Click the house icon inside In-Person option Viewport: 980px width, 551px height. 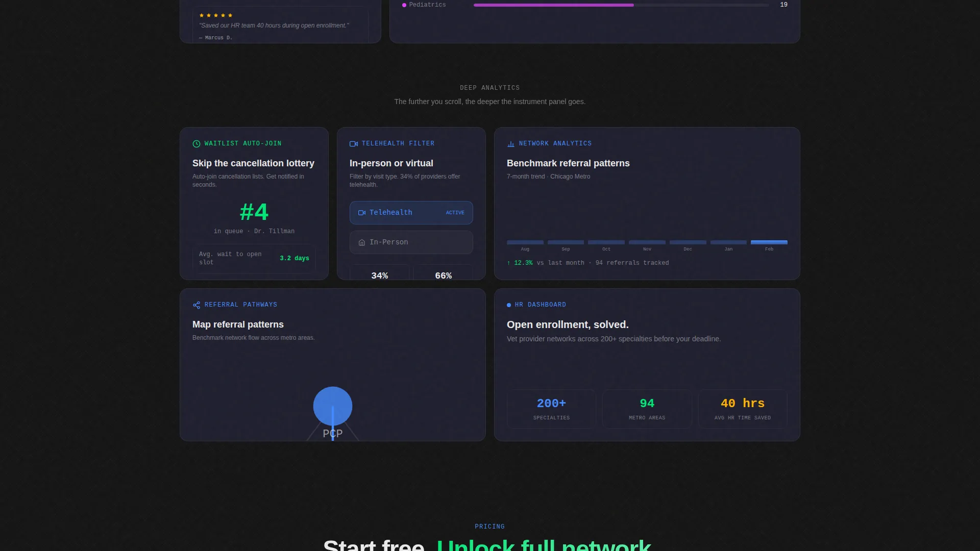tap(362, 242)
